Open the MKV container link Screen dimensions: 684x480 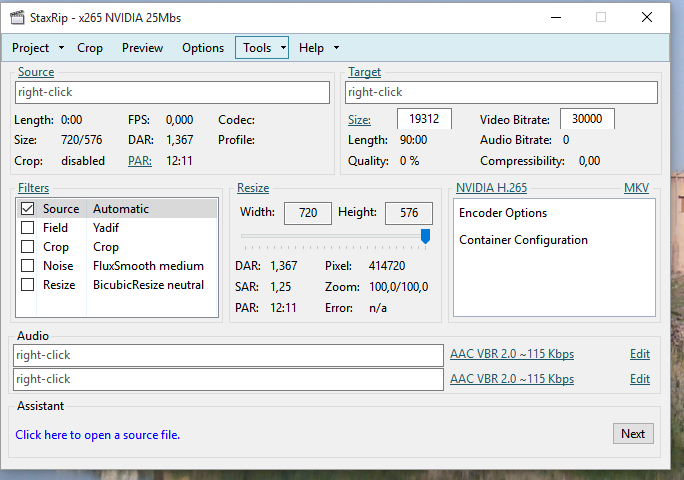(636, 188)
